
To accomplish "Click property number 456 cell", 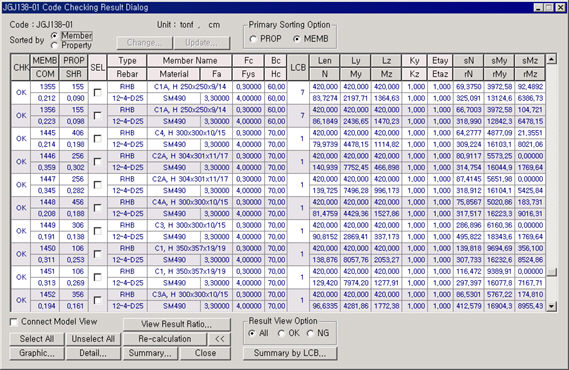I will [x=74, y=202].
